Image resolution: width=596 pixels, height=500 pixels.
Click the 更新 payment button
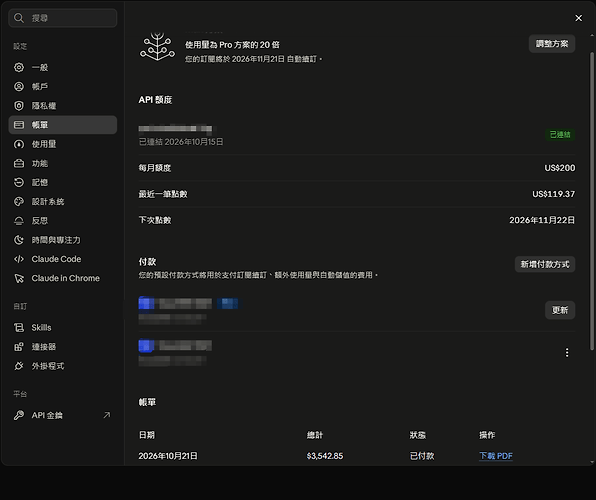pos(560,310)
